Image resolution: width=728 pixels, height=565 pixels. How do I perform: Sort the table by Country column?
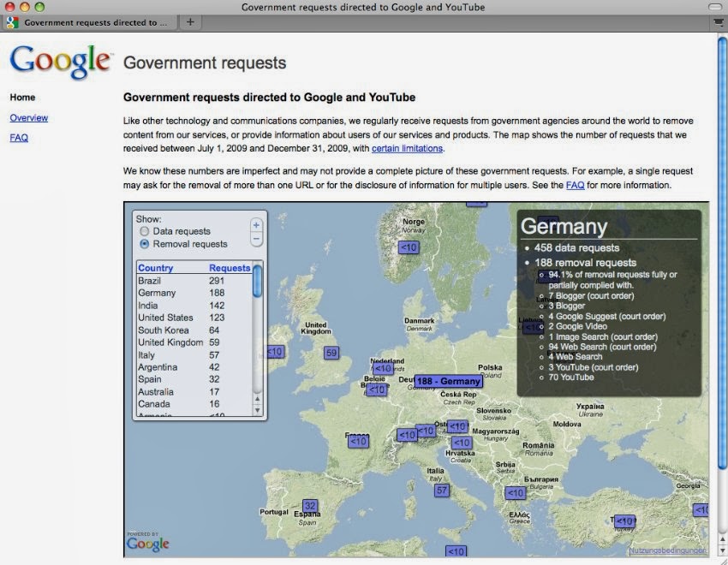pyautogui.click(x=155, y=268)
